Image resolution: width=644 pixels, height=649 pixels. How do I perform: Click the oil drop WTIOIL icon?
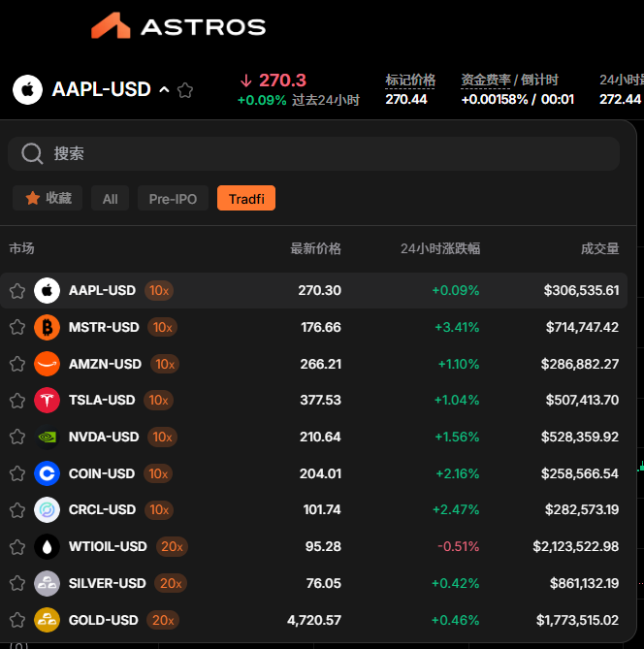coord(47,547)
